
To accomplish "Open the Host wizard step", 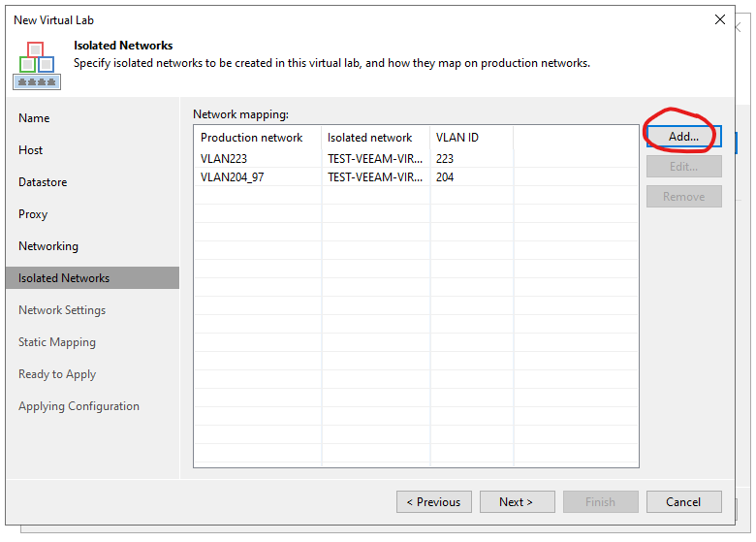I will coord(30,150).
